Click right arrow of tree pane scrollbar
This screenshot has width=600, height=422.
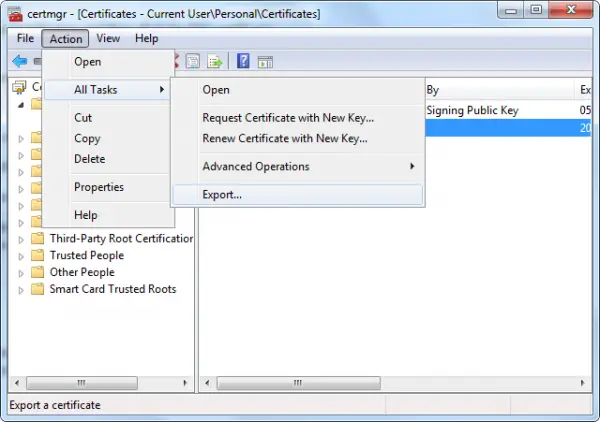[x=185, y=383]
